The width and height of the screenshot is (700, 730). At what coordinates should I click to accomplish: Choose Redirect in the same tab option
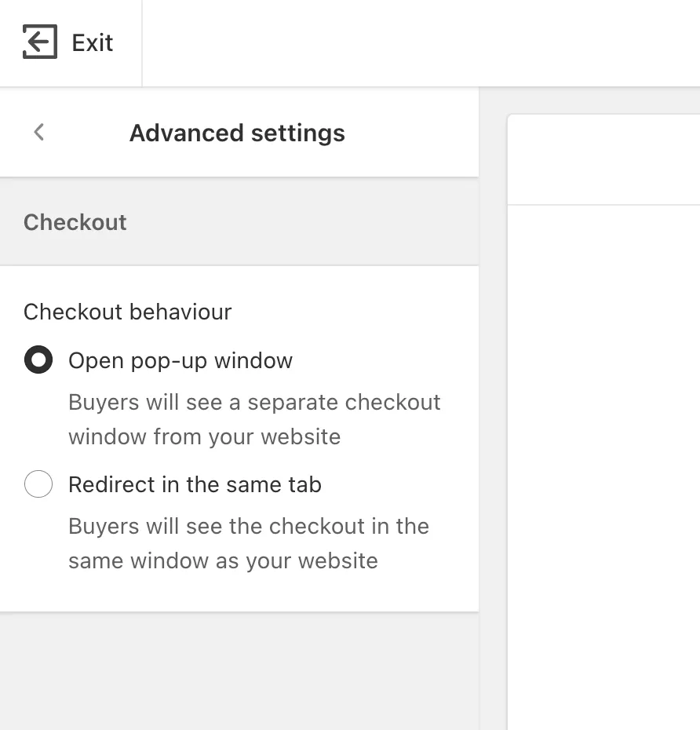click(38, 484)
